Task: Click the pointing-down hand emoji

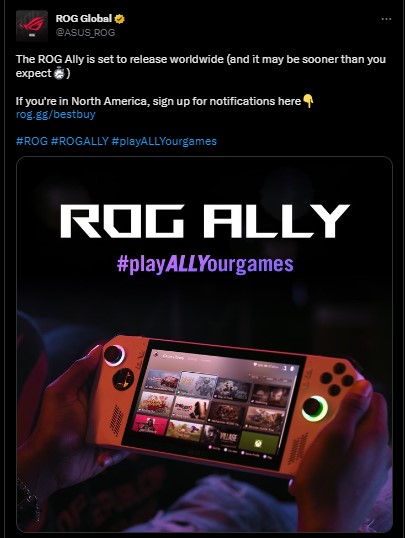Action: tap(308, 101)
